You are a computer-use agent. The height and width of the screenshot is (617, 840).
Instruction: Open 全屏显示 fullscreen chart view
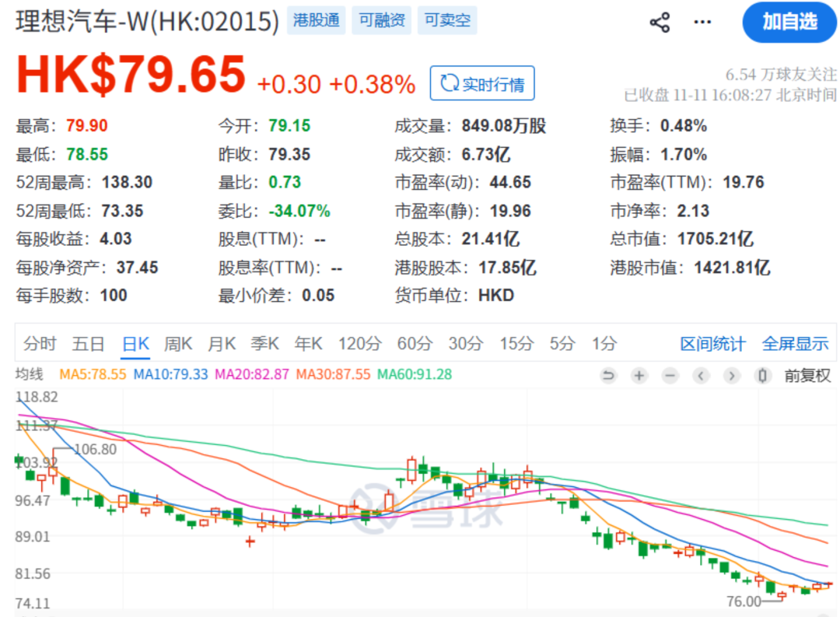[795, 343]
